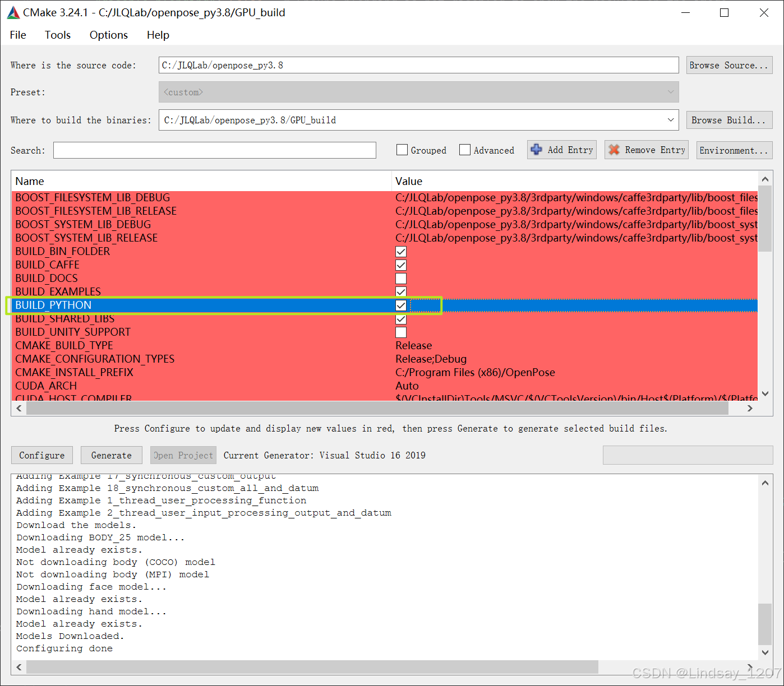This screenshot has height=686, width=784.
Task: Toggle BUILD_SHARED_LIBS checkbox
Action: (x=401, y=319)
